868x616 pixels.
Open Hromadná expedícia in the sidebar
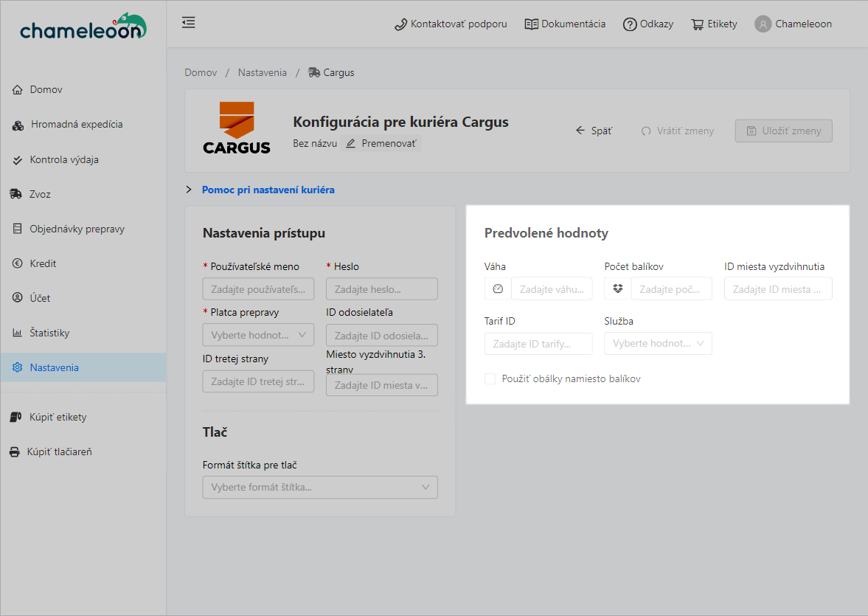tap(77, 125)
